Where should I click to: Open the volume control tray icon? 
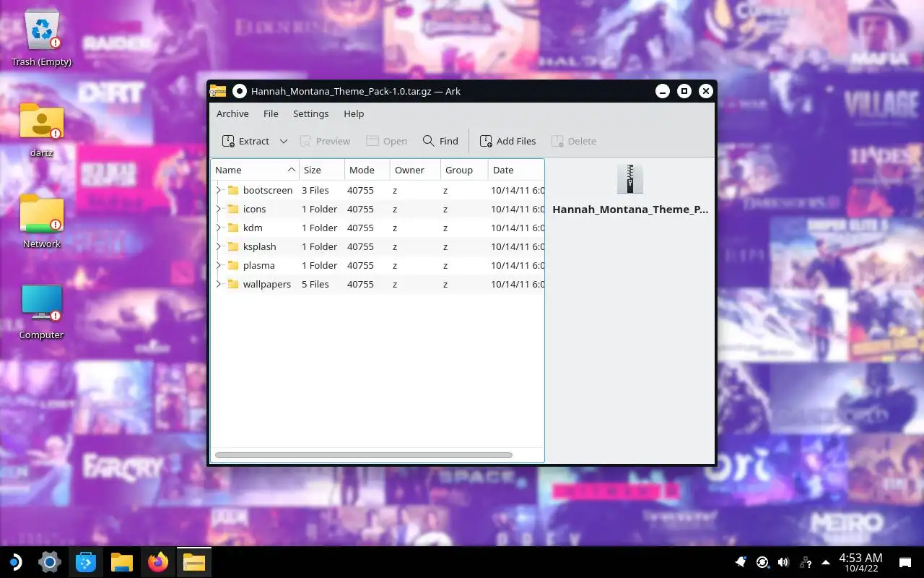783,562
